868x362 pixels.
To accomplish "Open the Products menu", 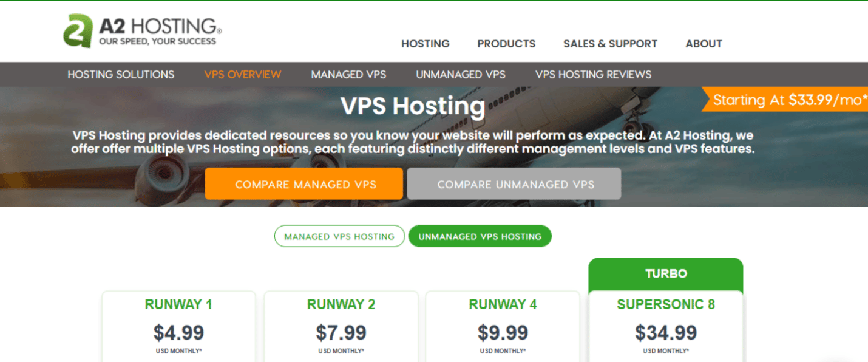I will (x=506, y=44).
